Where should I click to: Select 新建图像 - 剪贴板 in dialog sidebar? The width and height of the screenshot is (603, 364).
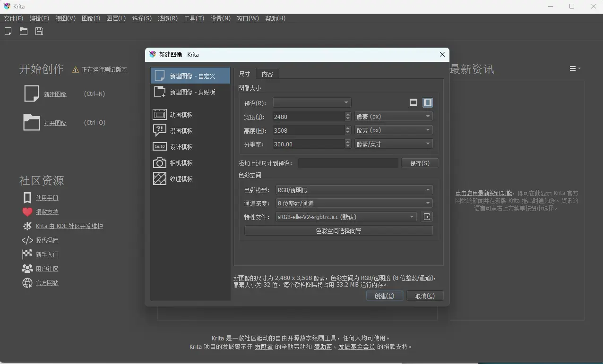point(190,92)
